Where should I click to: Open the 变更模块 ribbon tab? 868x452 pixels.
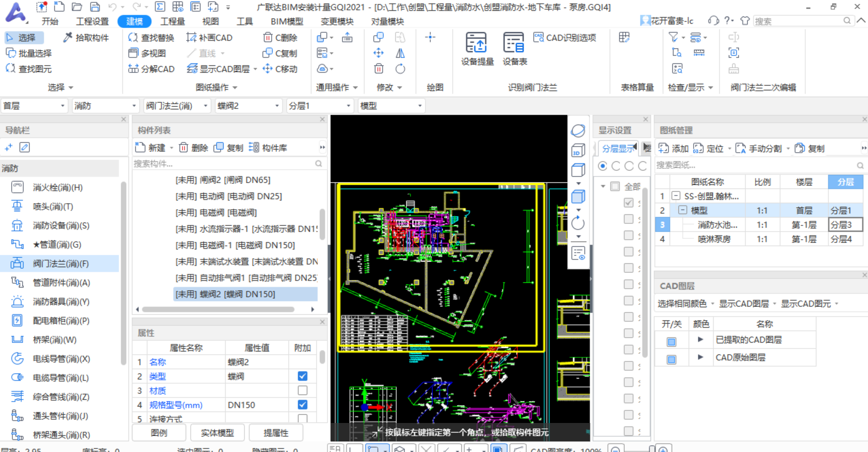click(337, 21)
